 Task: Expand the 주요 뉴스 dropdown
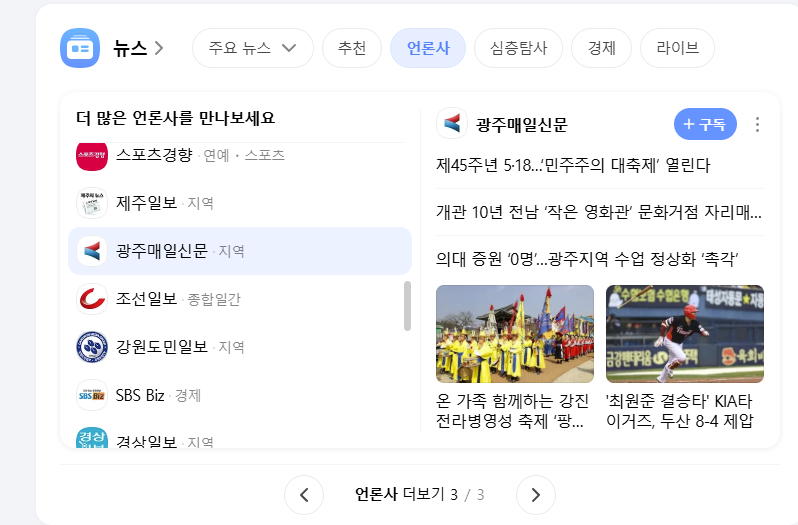click(x=252, y=48)
